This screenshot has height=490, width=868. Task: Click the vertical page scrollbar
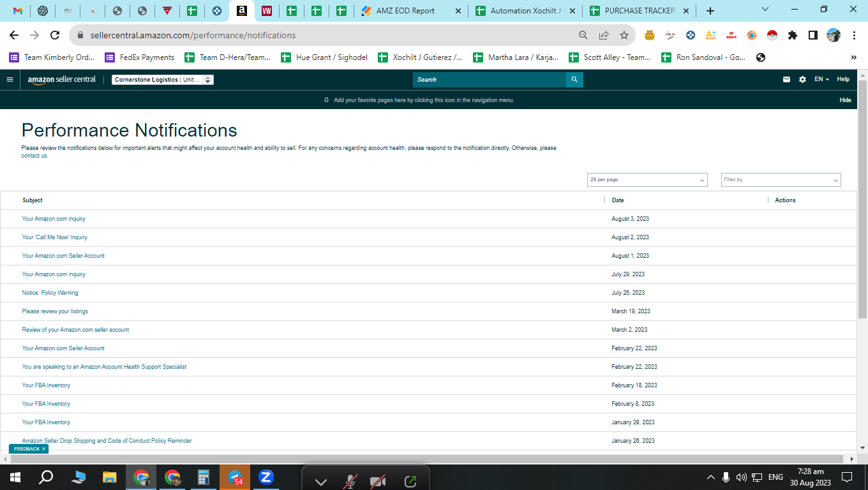click(x=862, y=200)
